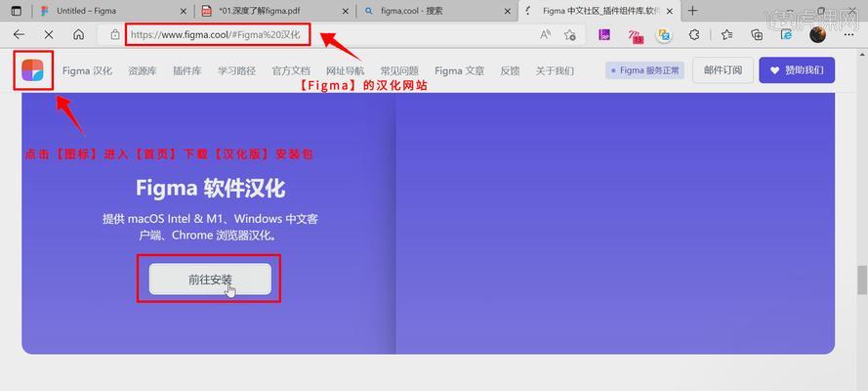The height and width of the screenshot is (391, 868).
Task: Open a new browser tab
Action: pyautogui.click(x=692, y=11)
